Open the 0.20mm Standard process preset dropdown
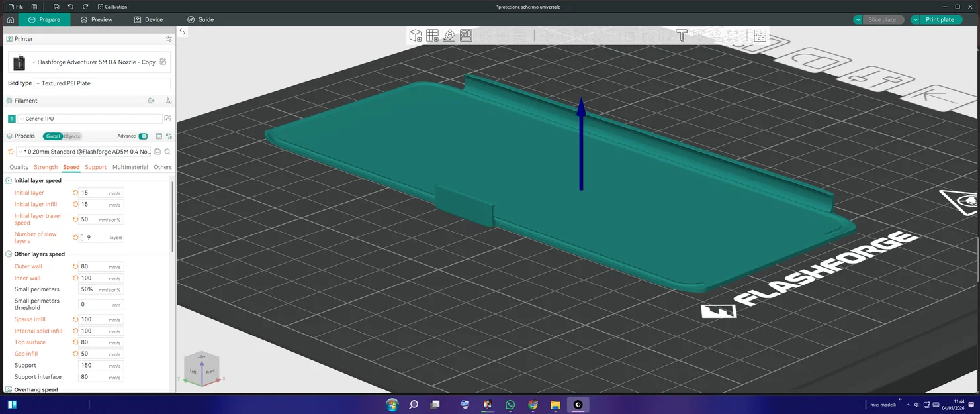The width and height of the screenshot is (980, 414). pyautogui.click(x=85, y=152)
